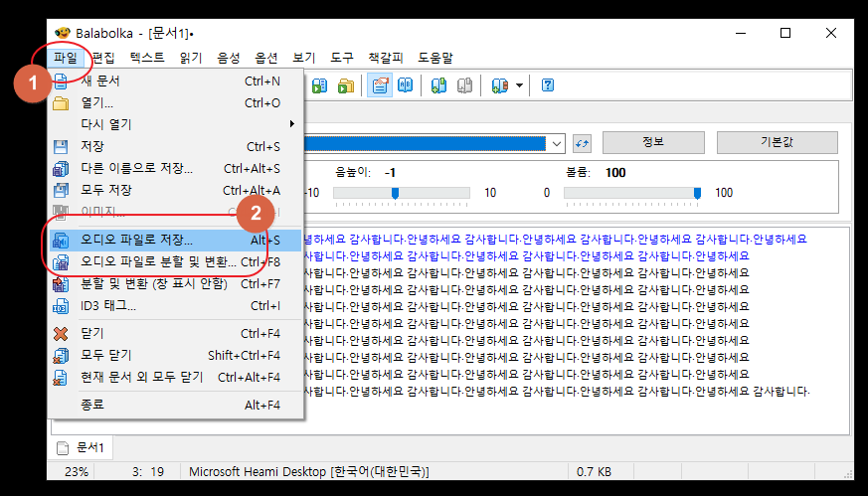Screen dimensions: 868x496
Task: Click the 볼륨 volume slider handle
Action: [x=698, y=193]
